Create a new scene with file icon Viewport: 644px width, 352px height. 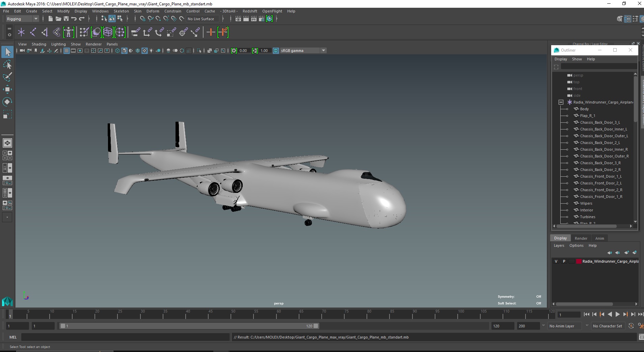pyautogui.click(x=50, y=19)
